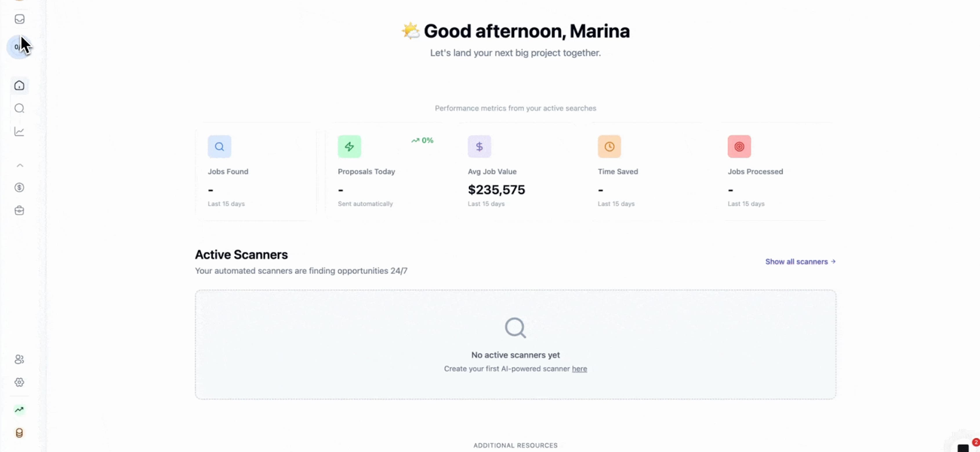Open the inbox tray icon in sidebar
This screenshot has height=452, width=980.
click(x=19, y=19)
